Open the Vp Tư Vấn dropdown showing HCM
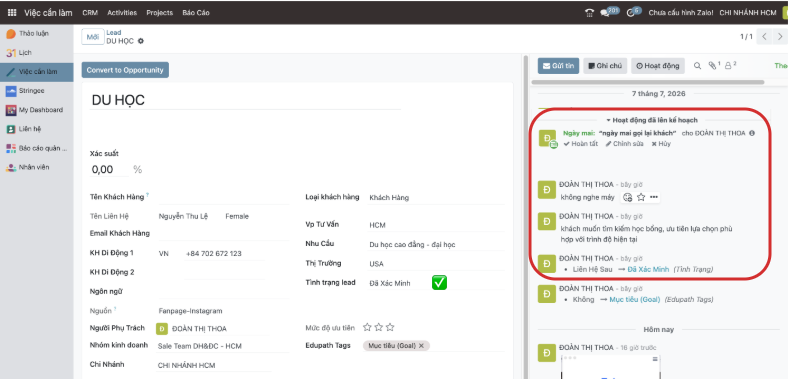This screenshot has width=788, height=380. pos(436,225)
